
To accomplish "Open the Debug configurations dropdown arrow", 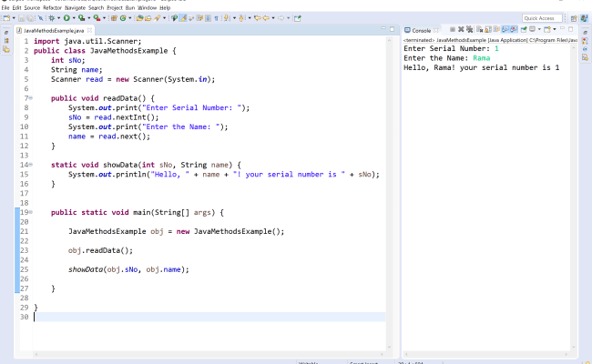I will point(58,18).
